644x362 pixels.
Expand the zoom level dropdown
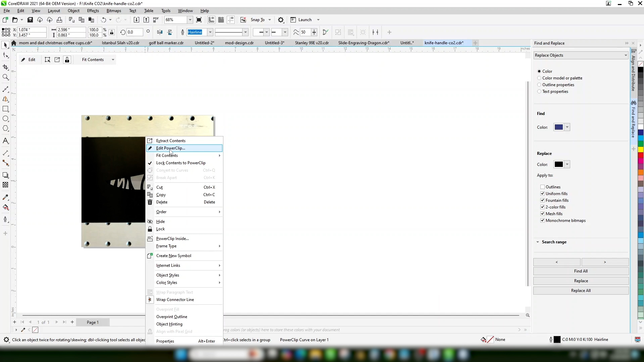click(190, 20)
